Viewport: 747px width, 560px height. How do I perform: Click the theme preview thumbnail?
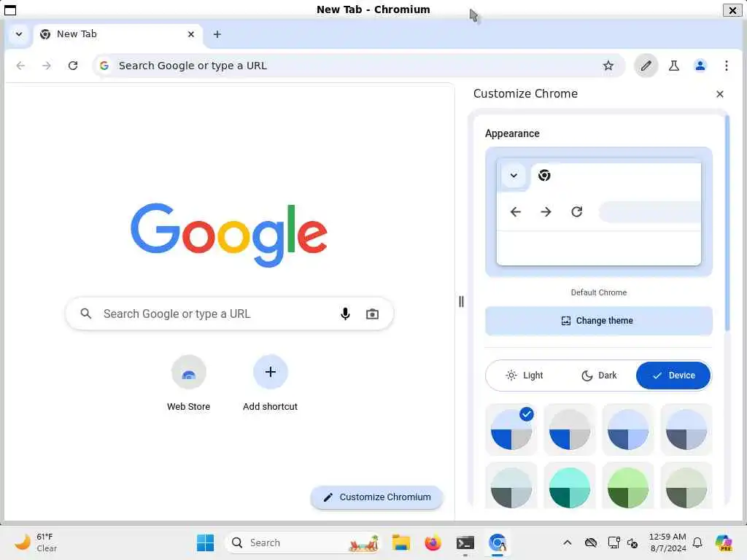point(598,212)
